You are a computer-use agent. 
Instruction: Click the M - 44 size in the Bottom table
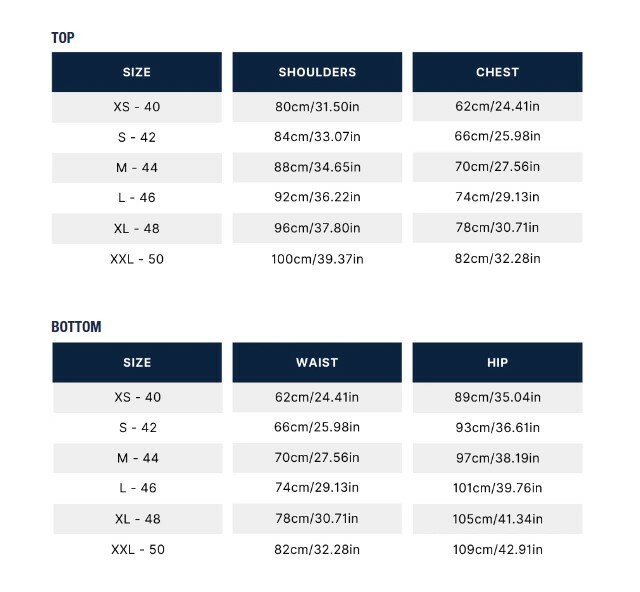137,458
